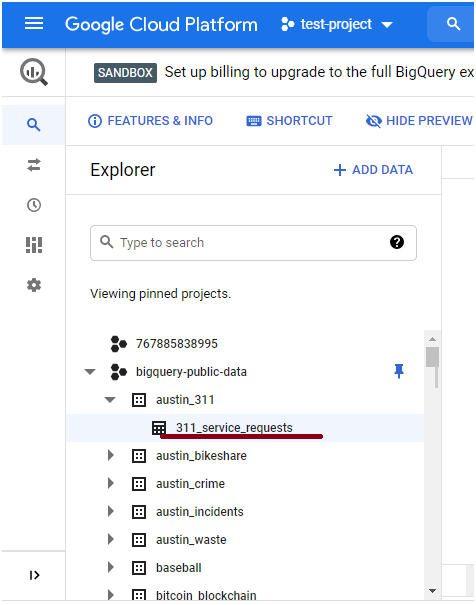Open the BigQuery logo icon

[34, 72]
